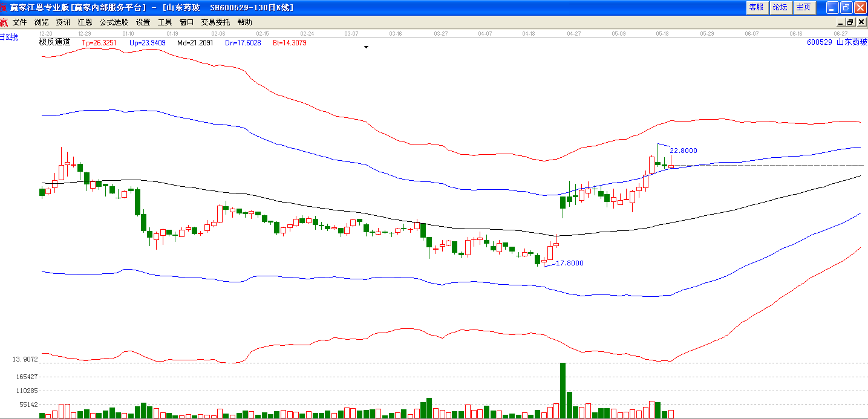Image resolution: width=868 pixels, height=419 pixels.
Task: Open the 公式选股 menu
Action: (114, 22)
